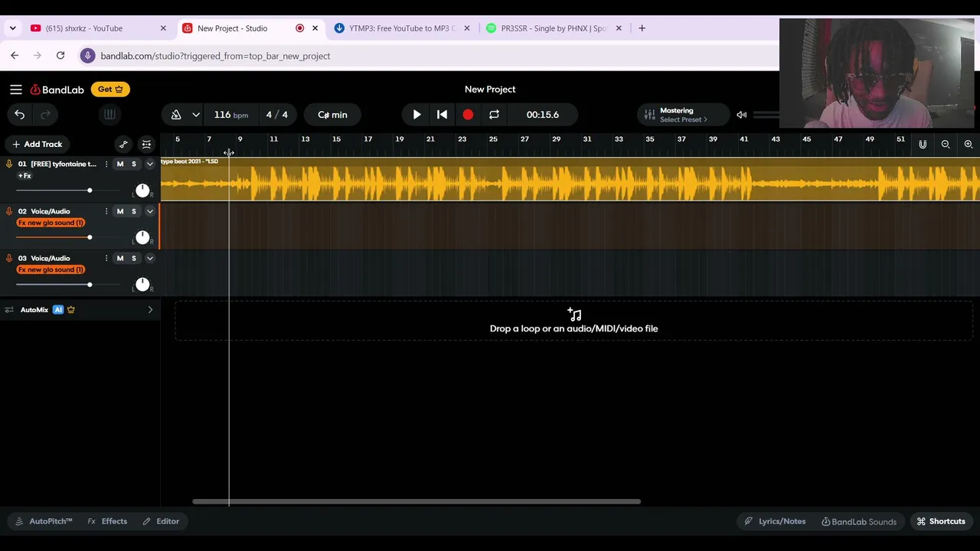
Task: Solo track 01
Action: (x=133, y=164)
